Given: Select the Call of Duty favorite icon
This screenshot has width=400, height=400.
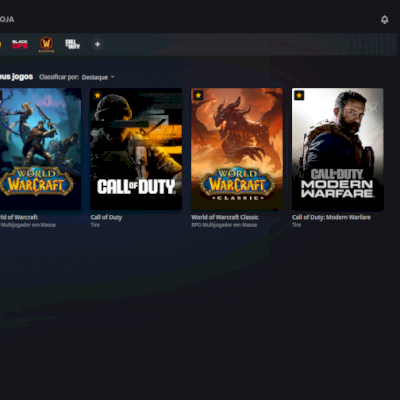Looking at the screenshot, I should click(x=72, y=44).
